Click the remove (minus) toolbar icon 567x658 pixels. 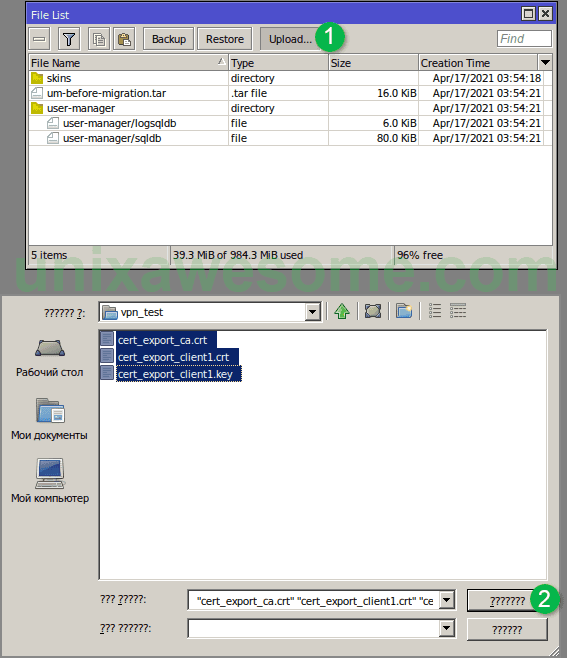coord(39,39)
